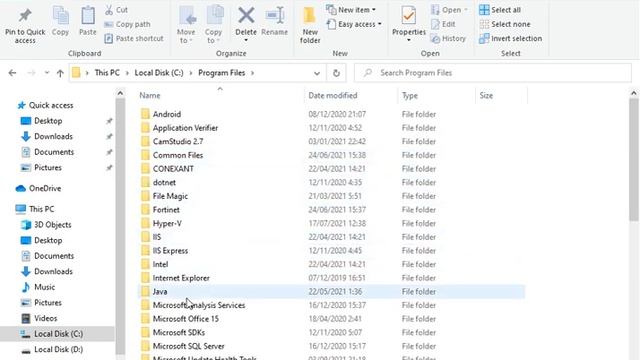640x360 pixels.
Task: Select the CONEXANT folder
Action: click(167, 169)
